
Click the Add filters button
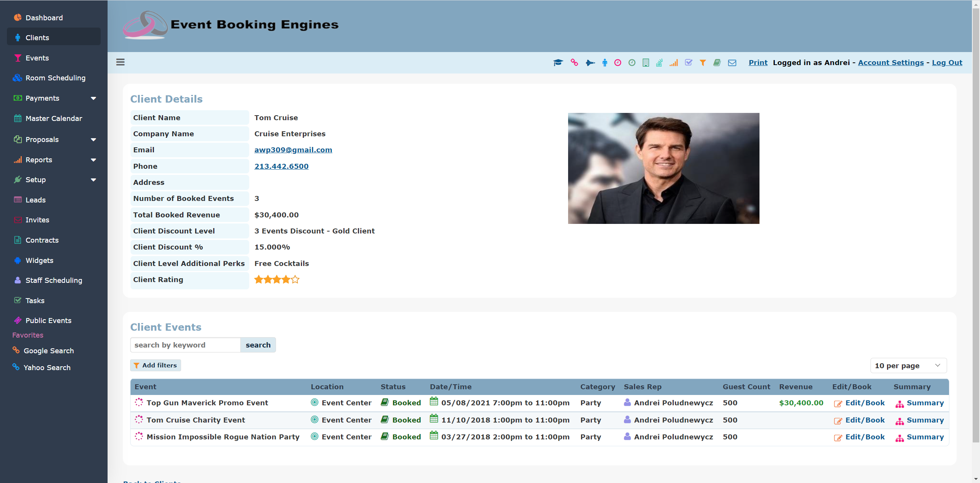pos(155,366)
